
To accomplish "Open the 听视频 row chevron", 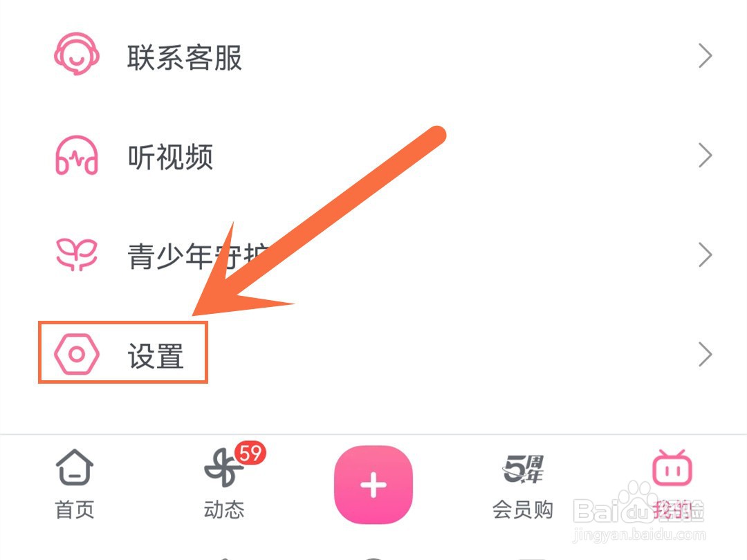I will click(x=705, y=156).
